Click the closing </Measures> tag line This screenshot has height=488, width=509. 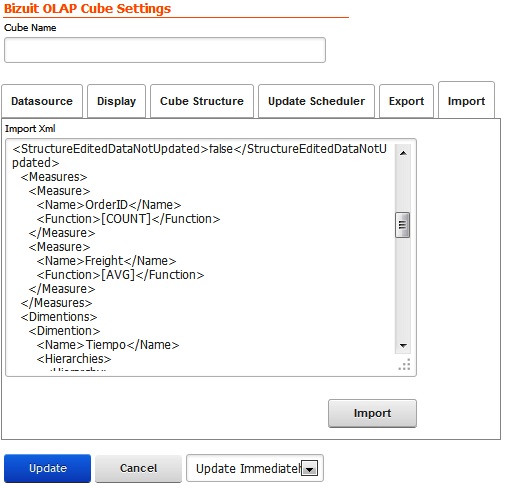click(56, 303)
